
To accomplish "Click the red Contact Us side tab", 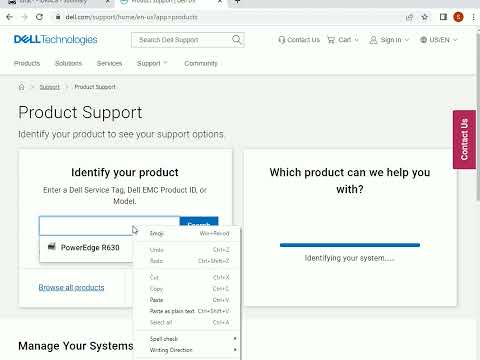I will 464,139.
